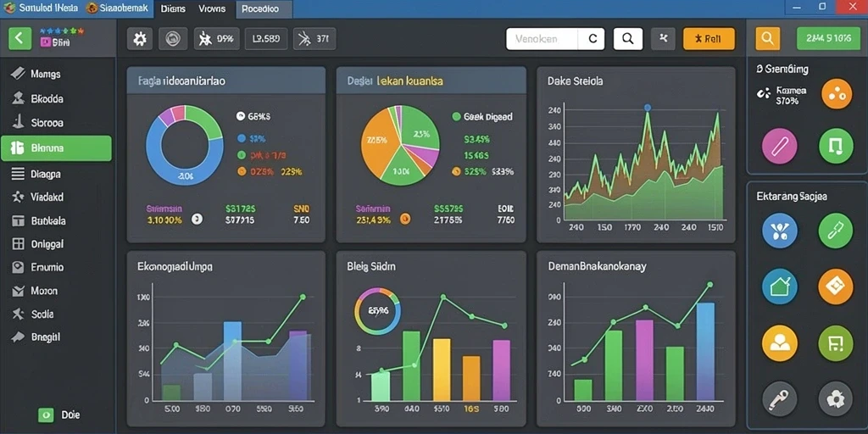Click the green pencil circle icon
Screen dimensions: 868x434
pyautogui.click(x=835, y=231)
